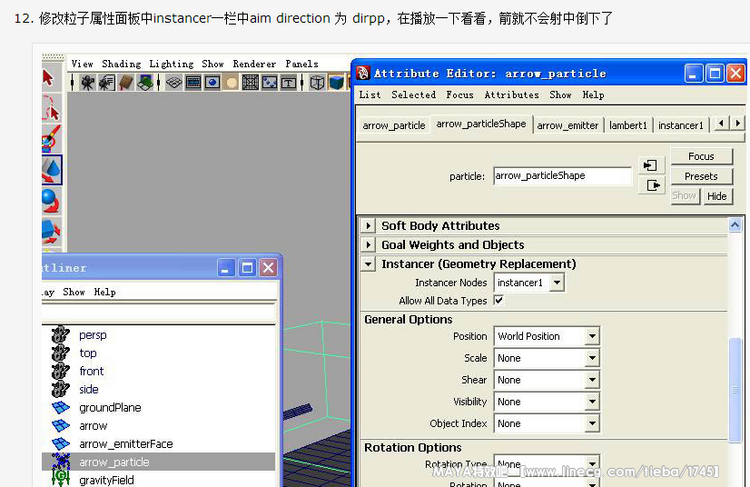750x487 pixels.
Task: Collapse Instancer (Geometry Replacement) section
Action: [x=368, y=264]
